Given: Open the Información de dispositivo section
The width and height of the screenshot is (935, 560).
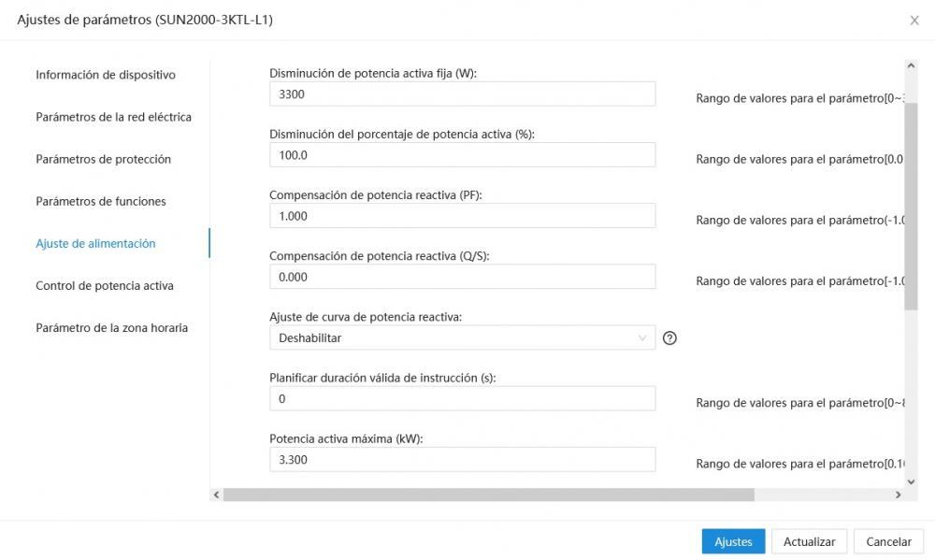Looking at the screenshot, I should pos(106,75).
